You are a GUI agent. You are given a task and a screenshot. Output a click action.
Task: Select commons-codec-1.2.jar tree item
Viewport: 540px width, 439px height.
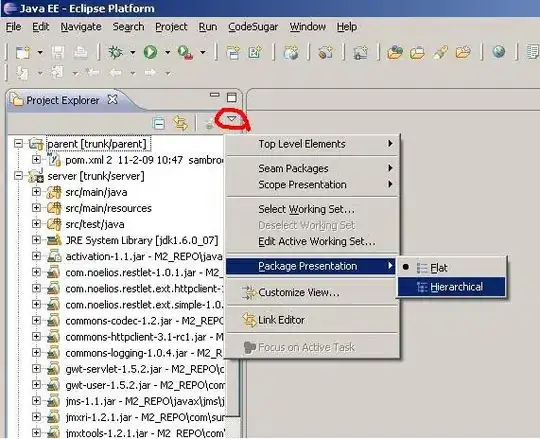coord(144,321)
